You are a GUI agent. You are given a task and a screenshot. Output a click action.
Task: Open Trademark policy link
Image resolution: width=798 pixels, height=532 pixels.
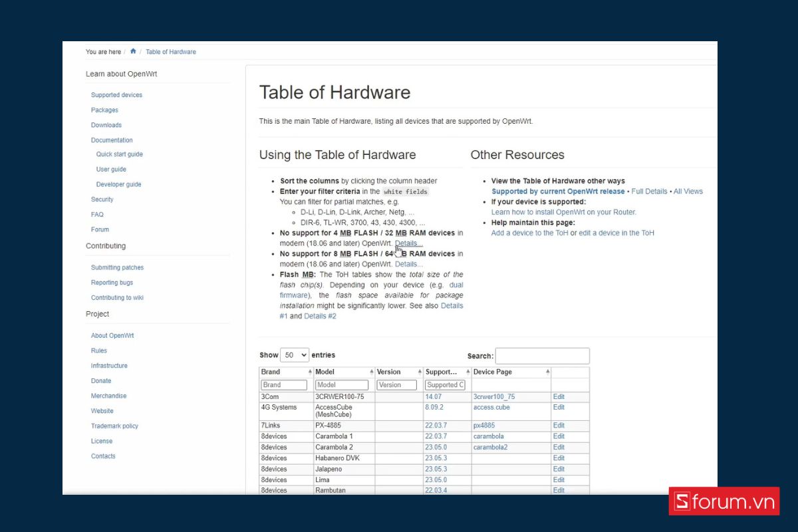click(x=114, y=426)
